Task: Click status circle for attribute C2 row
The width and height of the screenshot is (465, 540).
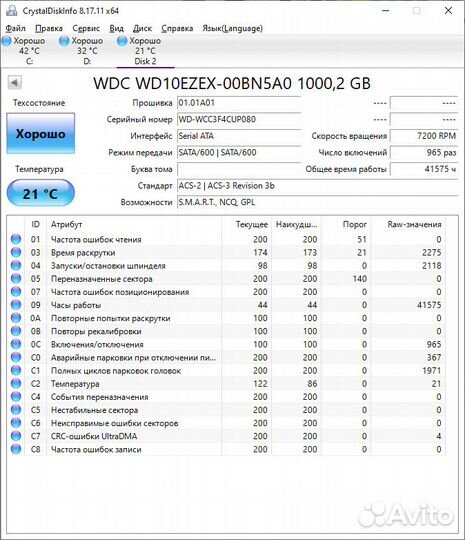Action: [16, 384]
